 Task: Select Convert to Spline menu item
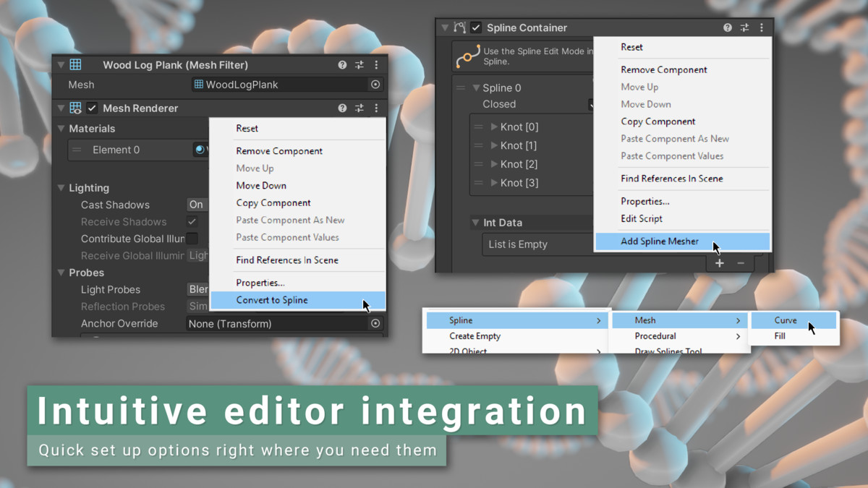pos(272,300)
